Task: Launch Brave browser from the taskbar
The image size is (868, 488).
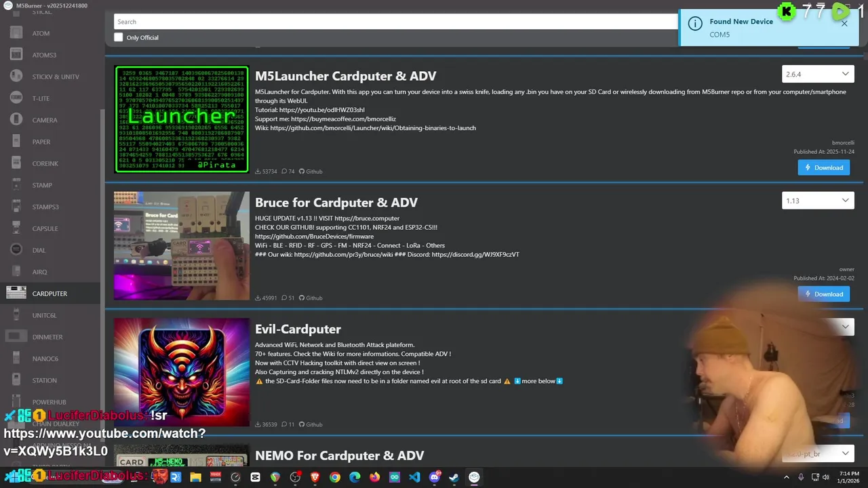Action: tap(315, 477)
